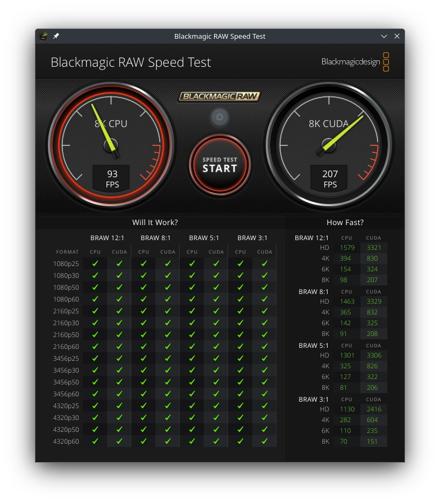This screenshot has height=504, width=440.
Task: Click the 1080p30 BRAW 8:1 CPU checkmark
Action: (144, 276)
